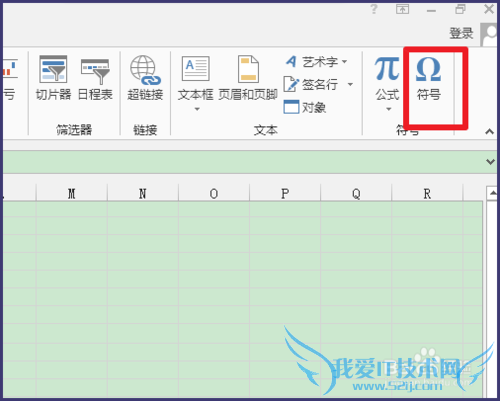500x401 pixels.
Task: Select column R header
Action: point(427,193)
